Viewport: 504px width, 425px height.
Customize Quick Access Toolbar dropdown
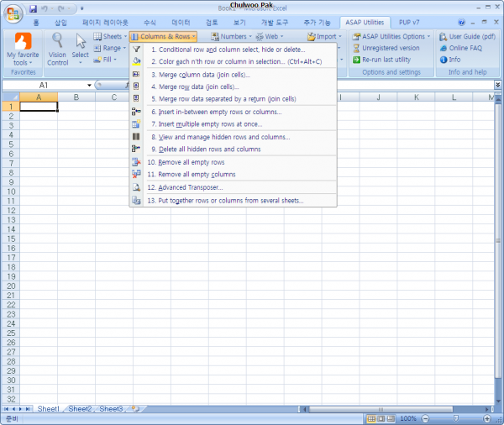click(82, 8)
